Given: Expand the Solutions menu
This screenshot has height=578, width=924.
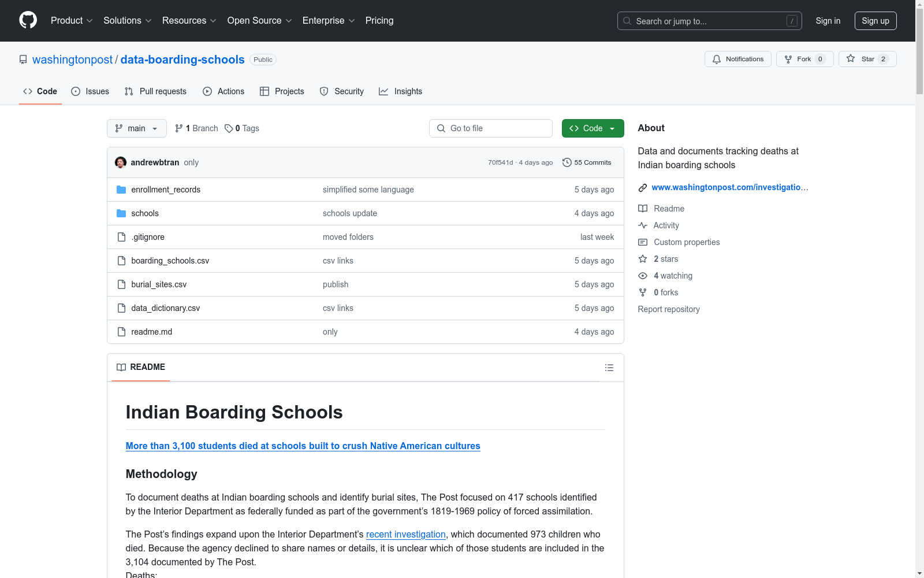Looking at the screenshot, I should tap(127, 20).
